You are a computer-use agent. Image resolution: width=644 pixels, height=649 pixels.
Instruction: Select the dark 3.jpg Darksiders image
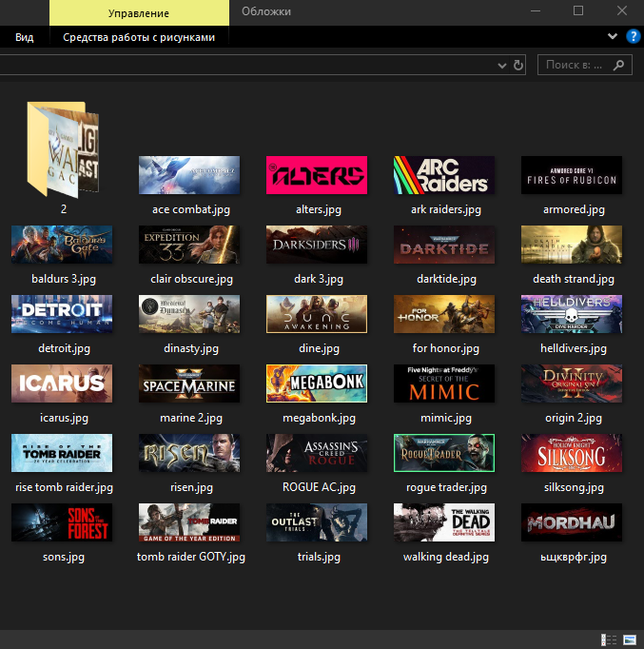[x=317, y=245]
